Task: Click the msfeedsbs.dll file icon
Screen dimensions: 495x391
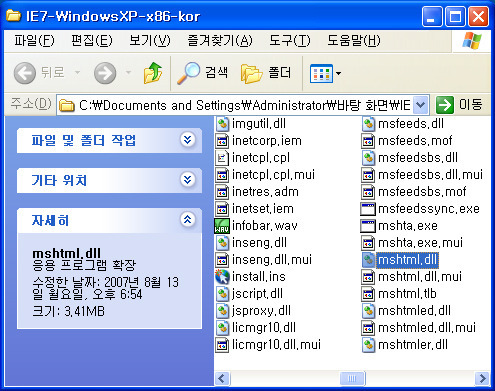Action: pyautogui.click(x=368, y=158)
